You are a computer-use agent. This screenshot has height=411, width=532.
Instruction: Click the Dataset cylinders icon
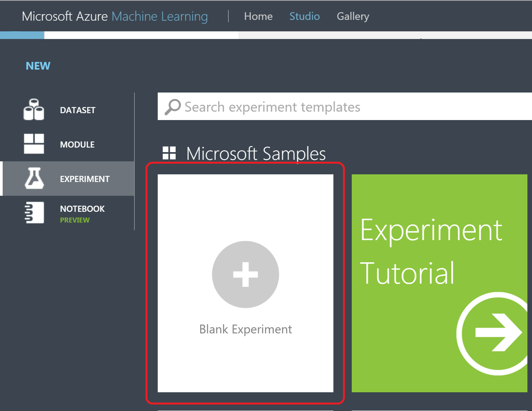(34, 110)
